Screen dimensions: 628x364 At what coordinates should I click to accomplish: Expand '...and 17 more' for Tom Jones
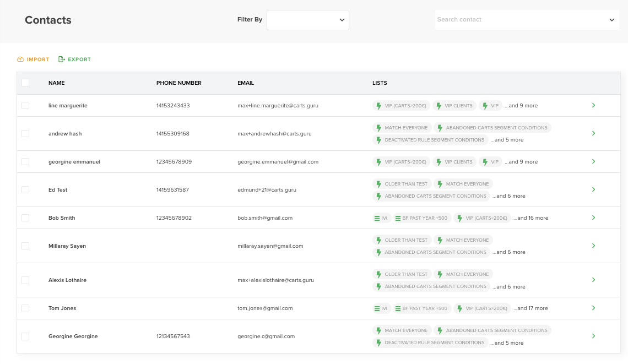[530, 308]
